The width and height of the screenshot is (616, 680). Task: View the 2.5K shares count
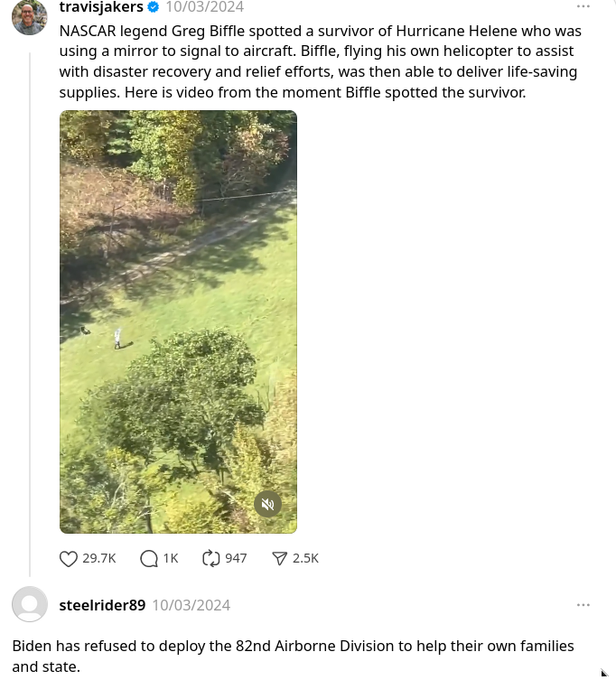tap(306, 558)
